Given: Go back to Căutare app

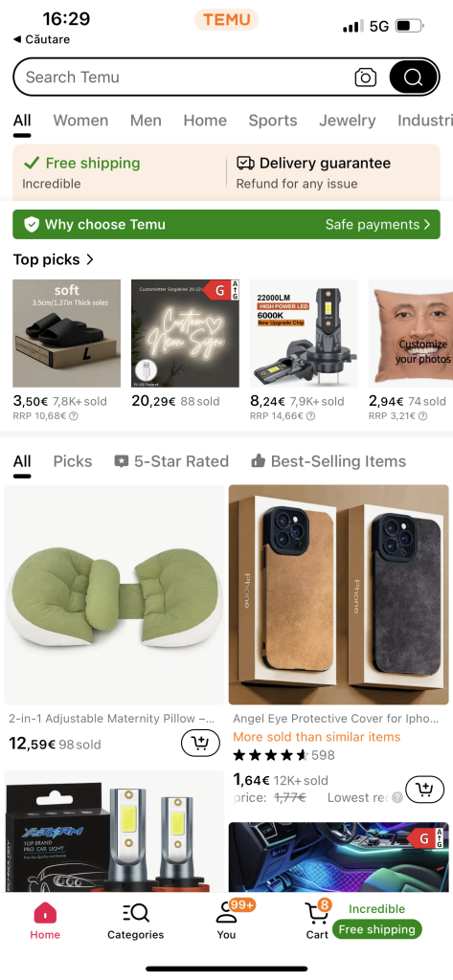Looking at the screenshot, I should point(41,39).
